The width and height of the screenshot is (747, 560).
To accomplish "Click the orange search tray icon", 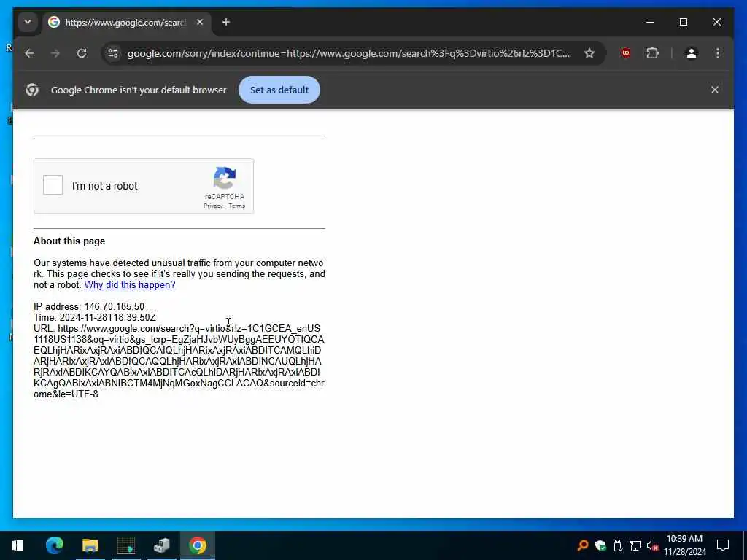I will click(x=582, y=545).
